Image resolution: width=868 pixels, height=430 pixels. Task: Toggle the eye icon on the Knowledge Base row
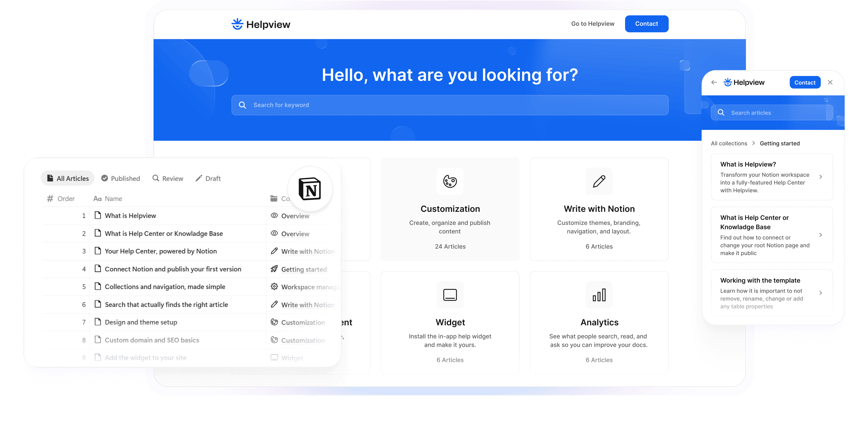click(x=274, y=234)
